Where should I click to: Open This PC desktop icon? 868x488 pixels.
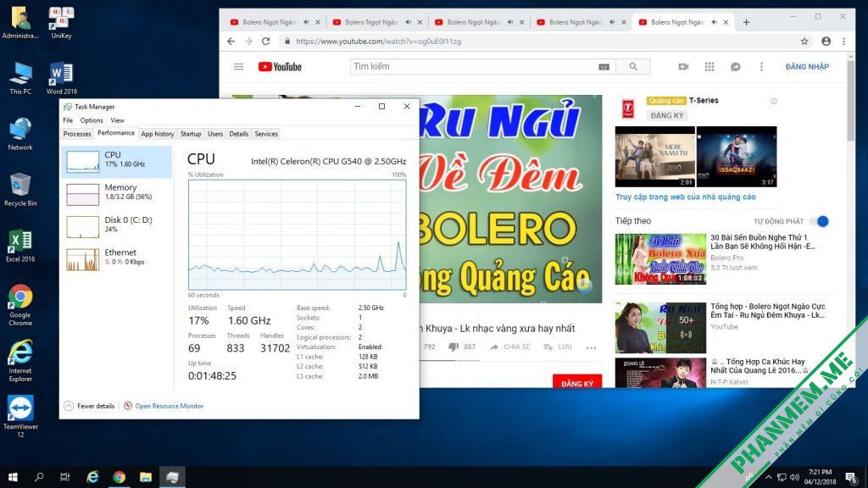[x=20, y=79]
